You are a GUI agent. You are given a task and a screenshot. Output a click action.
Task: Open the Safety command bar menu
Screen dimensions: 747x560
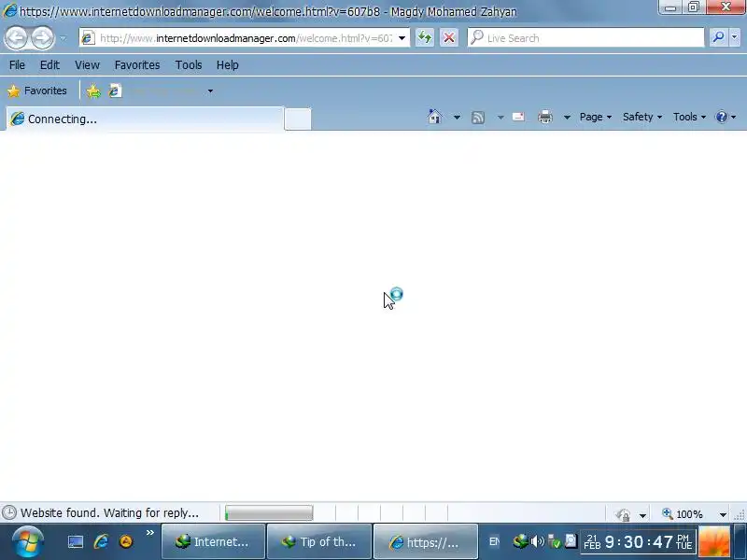tap(642, 117)
